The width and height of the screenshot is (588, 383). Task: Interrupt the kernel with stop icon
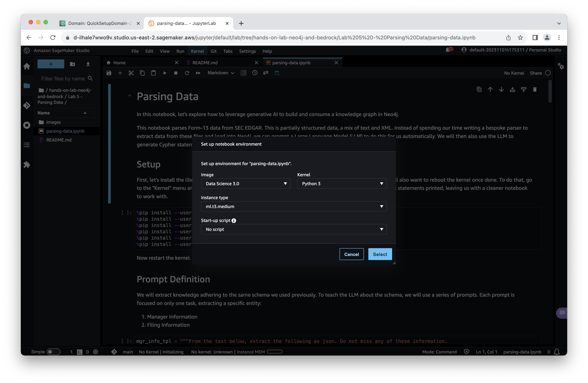(x=176, y=73)
